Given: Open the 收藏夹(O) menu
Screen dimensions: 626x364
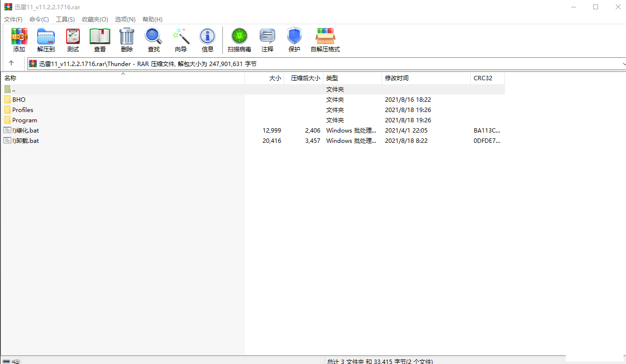Looking at the screenshot, I should [x=95, y=19].
